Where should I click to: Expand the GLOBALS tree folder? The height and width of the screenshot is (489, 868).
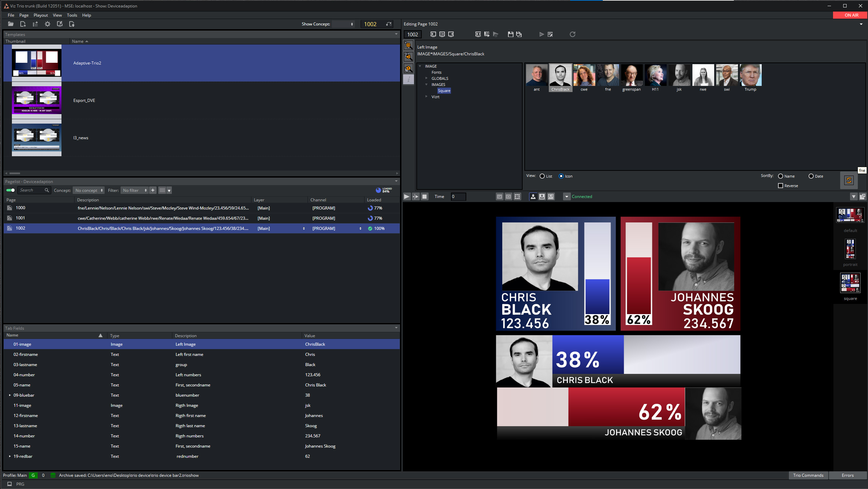click(x=427, y=78)
